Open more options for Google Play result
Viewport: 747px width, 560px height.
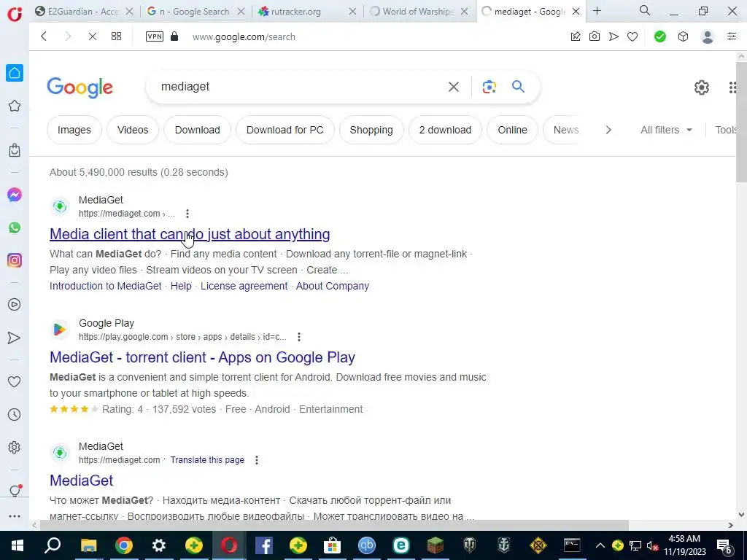298,337
